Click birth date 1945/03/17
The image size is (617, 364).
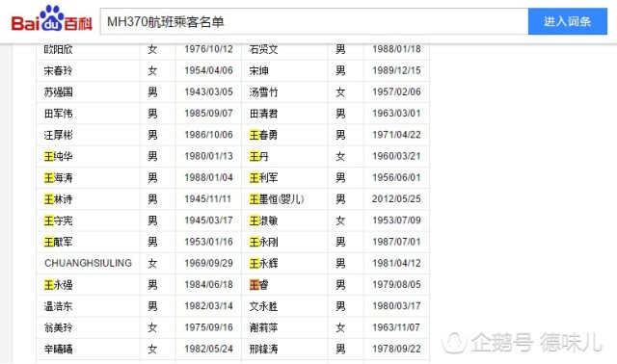click(x=208, y=221)
